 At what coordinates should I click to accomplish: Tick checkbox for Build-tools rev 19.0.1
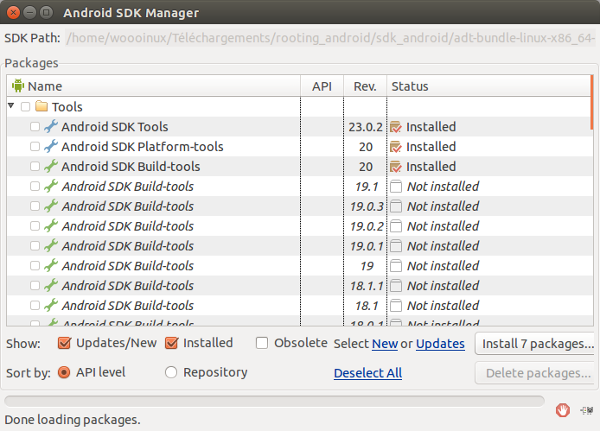click(x=35, y=246)
